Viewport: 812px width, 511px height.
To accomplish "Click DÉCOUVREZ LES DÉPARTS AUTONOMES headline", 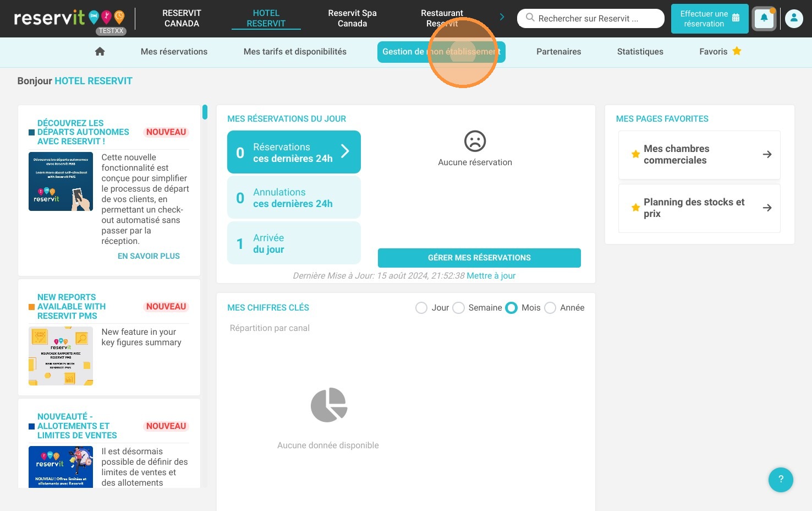I will point(83,132).
